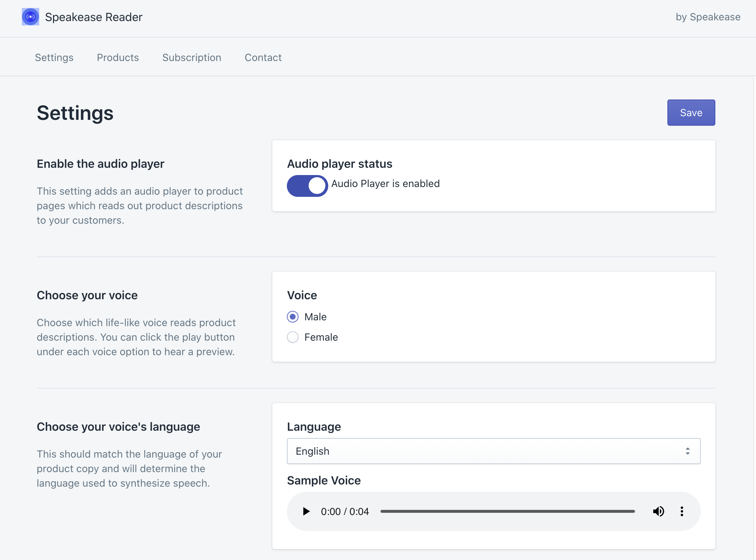756x560 pixels.
Task: Click the Speakease Reader logo icon
Action: click(31, 17)
